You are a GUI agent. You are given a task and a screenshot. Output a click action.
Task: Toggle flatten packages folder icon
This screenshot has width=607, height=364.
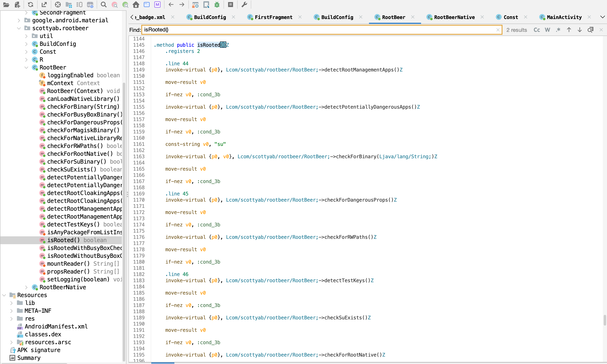tap(69, 5)
